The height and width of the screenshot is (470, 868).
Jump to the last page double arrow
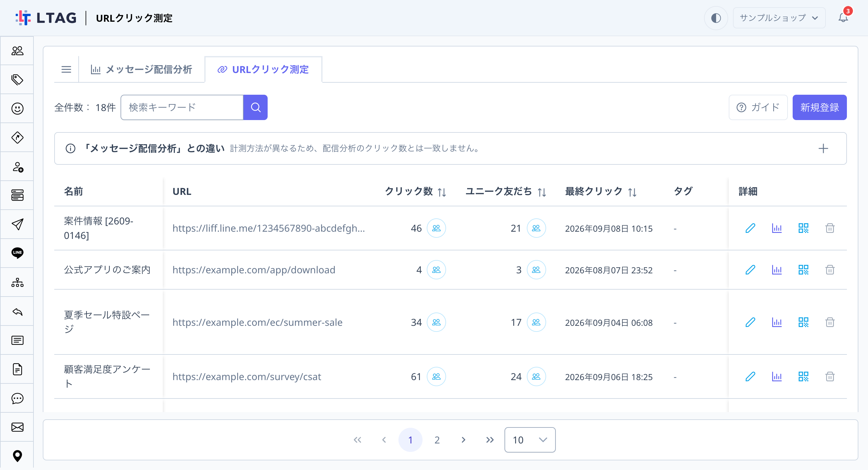tap(490, 440)
